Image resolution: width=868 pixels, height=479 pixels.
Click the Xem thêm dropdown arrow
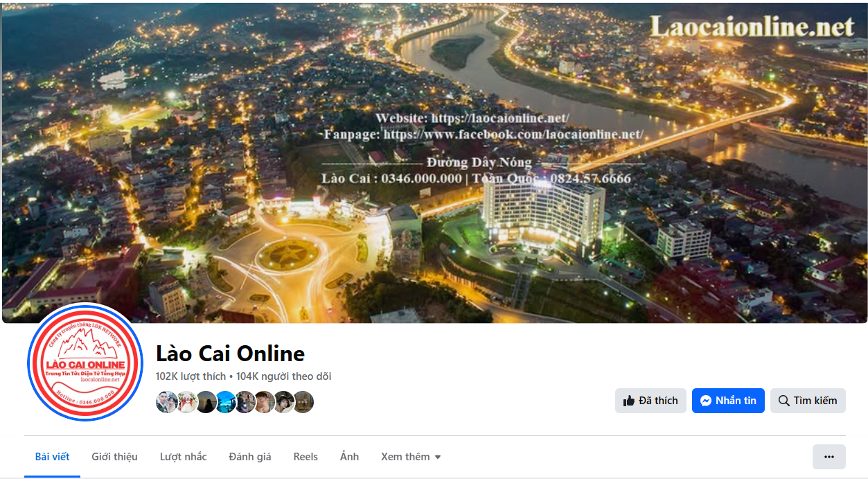click(438, 458)
